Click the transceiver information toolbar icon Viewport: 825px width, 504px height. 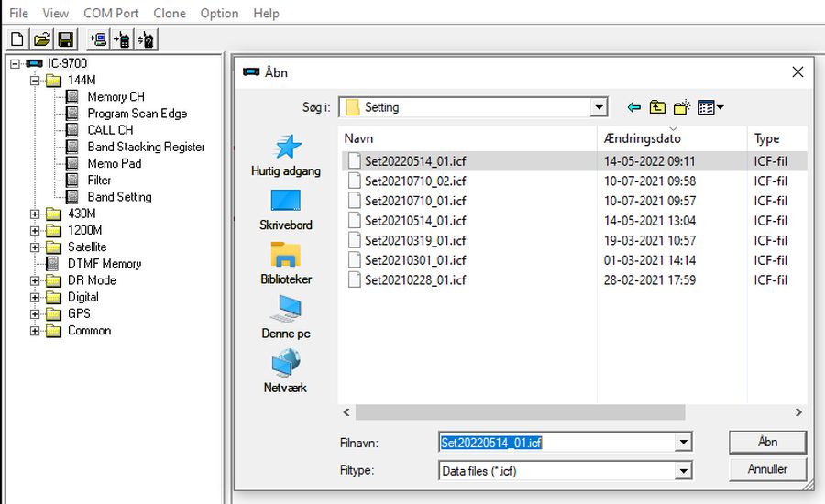(147, 40)
